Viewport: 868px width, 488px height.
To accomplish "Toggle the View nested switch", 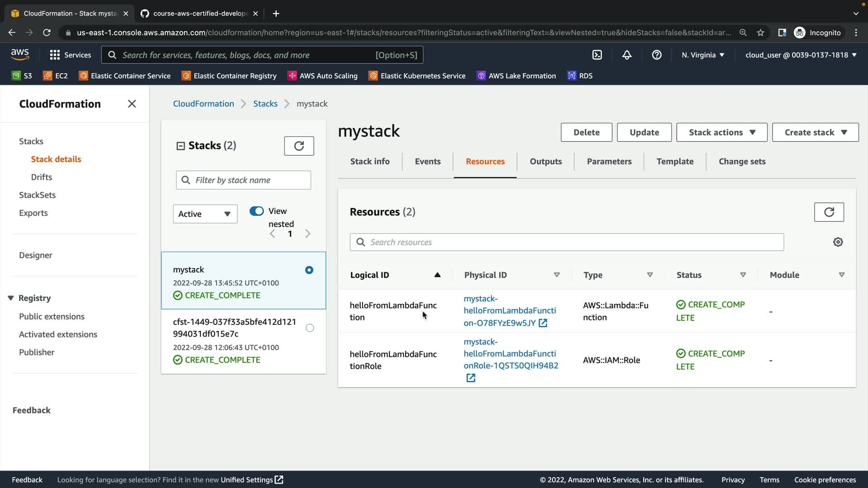I will [x=256, y=211].
